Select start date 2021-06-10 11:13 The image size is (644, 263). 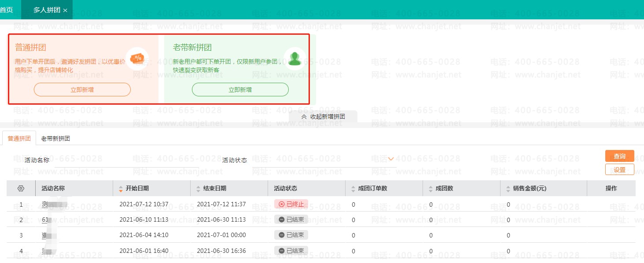click(x=144, y=219)
